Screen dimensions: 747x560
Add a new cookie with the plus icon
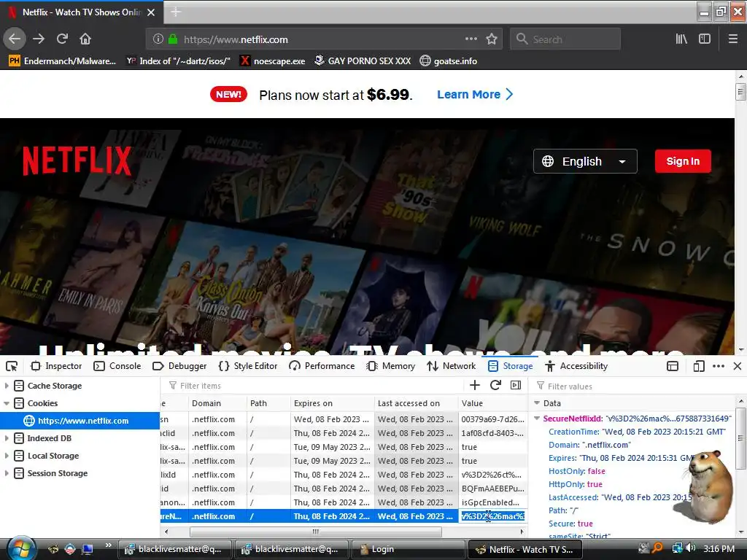[474, 385]
